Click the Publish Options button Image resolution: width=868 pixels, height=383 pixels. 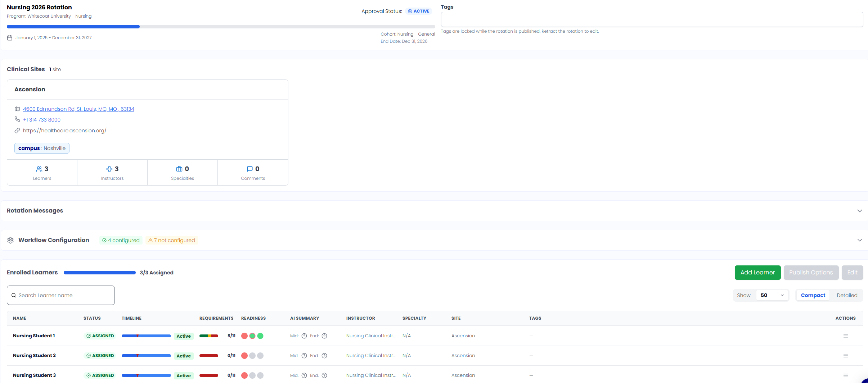(811, 273)
